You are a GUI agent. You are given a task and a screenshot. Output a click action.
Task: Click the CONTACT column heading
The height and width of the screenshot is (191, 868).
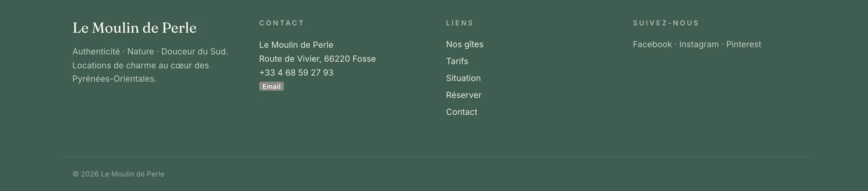click(282, 23)
